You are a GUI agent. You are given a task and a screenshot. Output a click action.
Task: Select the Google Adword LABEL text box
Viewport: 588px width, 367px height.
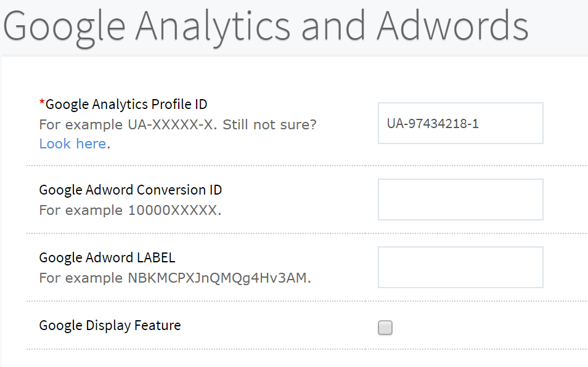point(460,267)
